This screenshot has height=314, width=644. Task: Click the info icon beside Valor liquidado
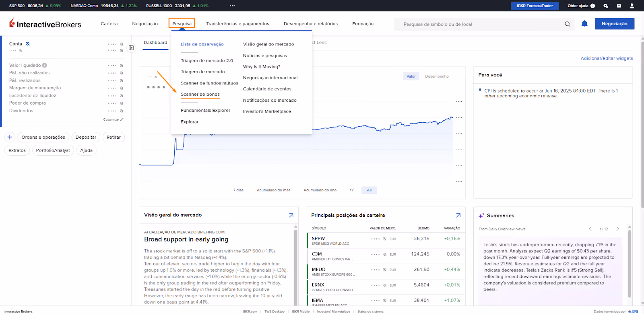click(x=45, y=65)
